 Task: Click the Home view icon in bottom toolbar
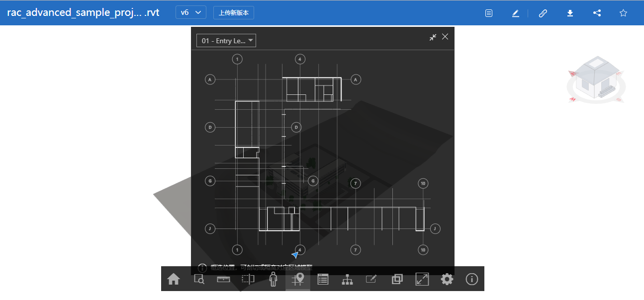coord(174,279)
